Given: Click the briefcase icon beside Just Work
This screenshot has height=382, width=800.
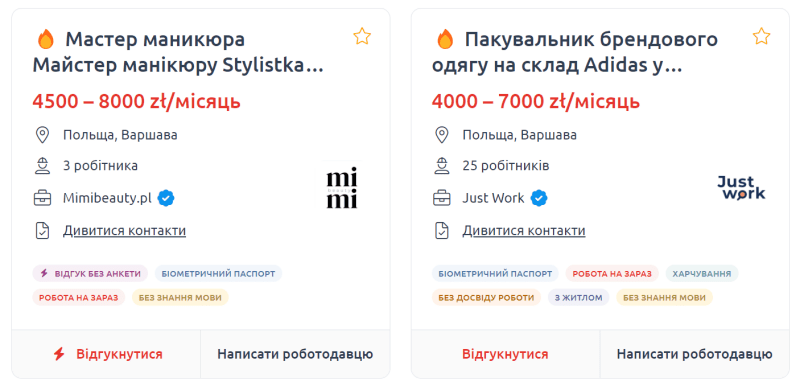Looking at the screenshot, I should (441, 198).
